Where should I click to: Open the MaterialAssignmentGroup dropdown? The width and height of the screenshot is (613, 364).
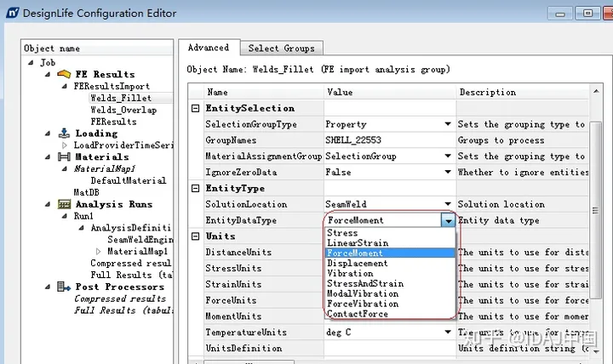point(448,156)
